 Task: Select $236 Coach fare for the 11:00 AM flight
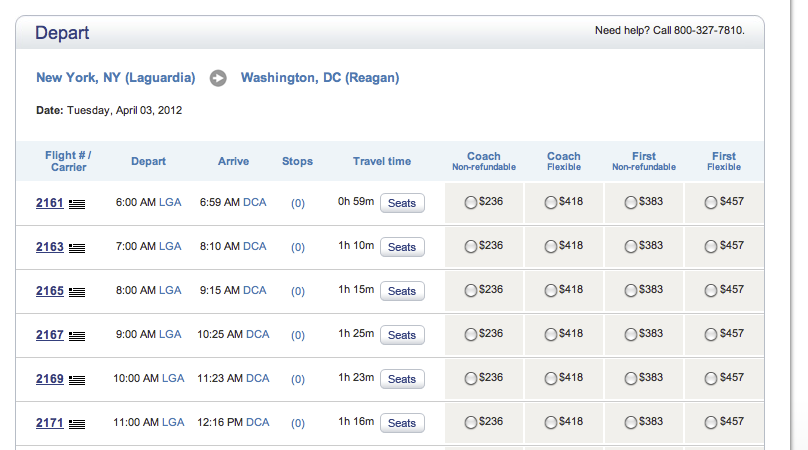tap(470, 423)
